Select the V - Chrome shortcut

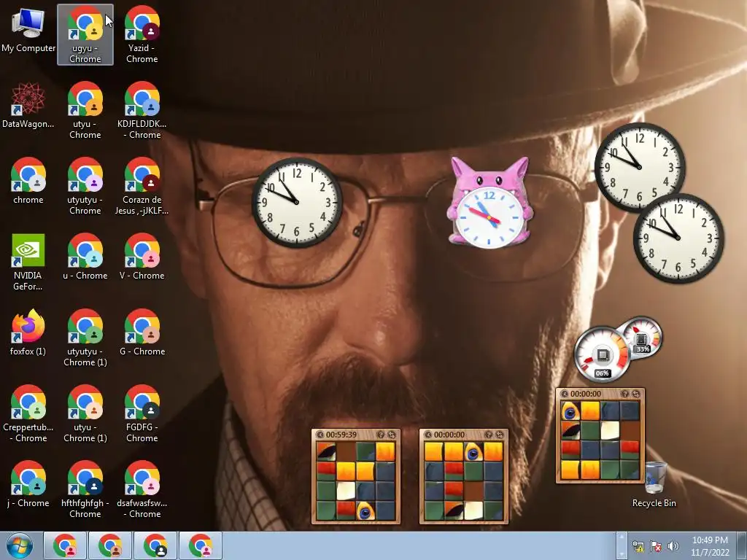(x=142, y=257)
